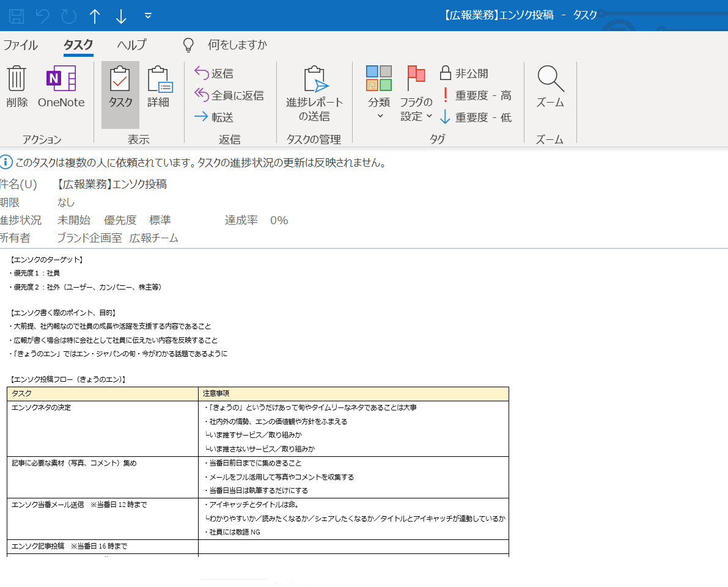The height and width of the screenshot is (587, 728).
Task: Go to previous item with up arrow
Action: 95,16
